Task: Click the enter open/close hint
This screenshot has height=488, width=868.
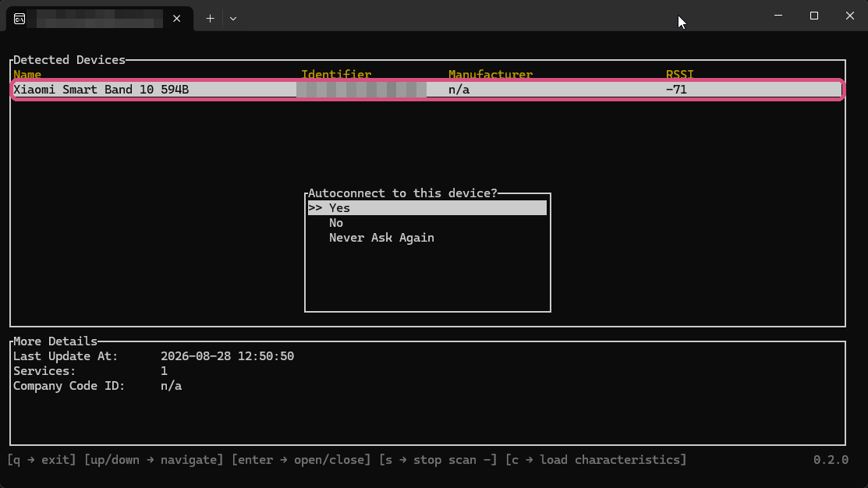Action: (x=301, y=461)
